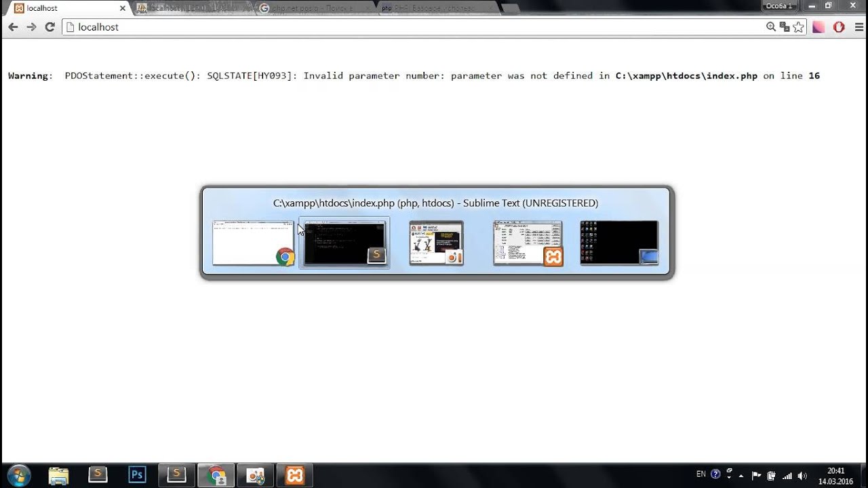Screen dimensions: 868x488
Task: Open XAMPP control panel from taskbar
Action: (295, 475)
